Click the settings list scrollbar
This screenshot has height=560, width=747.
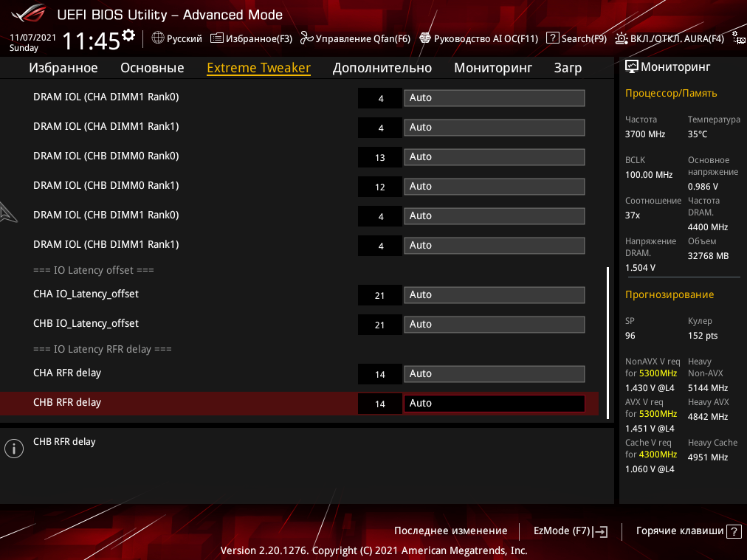pos(608,343)
